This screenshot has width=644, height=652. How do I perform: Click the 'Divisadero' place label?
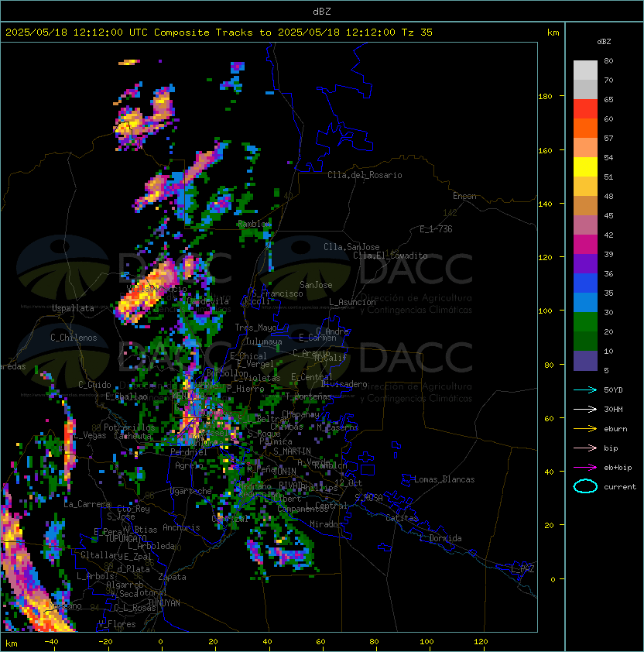pos(344,384)
